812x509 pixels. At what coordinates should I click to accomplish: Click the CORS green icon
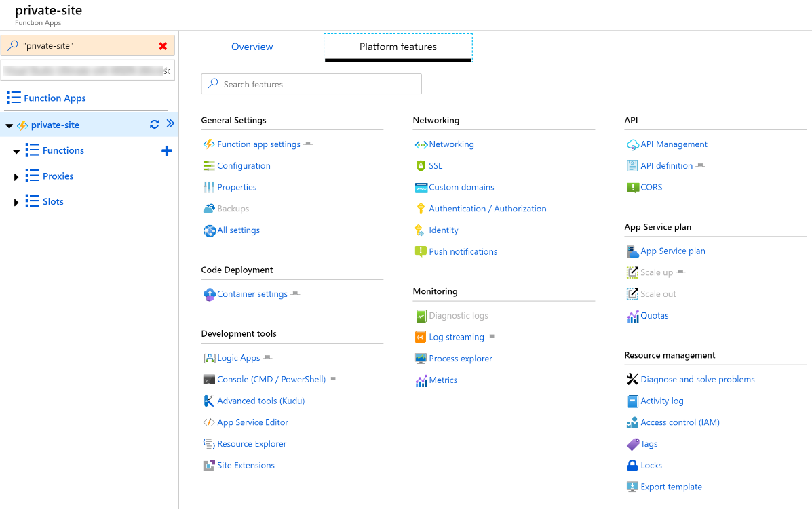click(x=633, y=188)
